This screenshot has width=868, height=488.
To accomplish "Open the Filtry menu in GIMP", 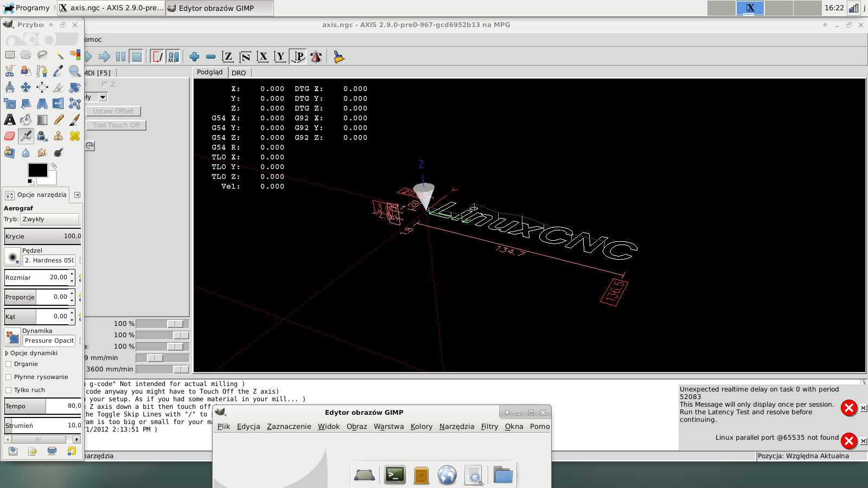I will pos(489,426).
